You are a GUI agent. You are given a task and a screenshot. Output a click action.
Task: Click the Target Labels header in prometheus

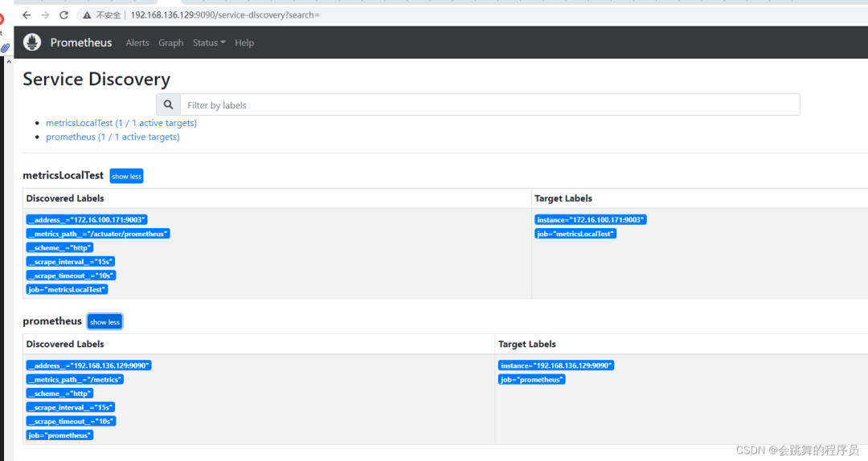click(x=526, y=344)
